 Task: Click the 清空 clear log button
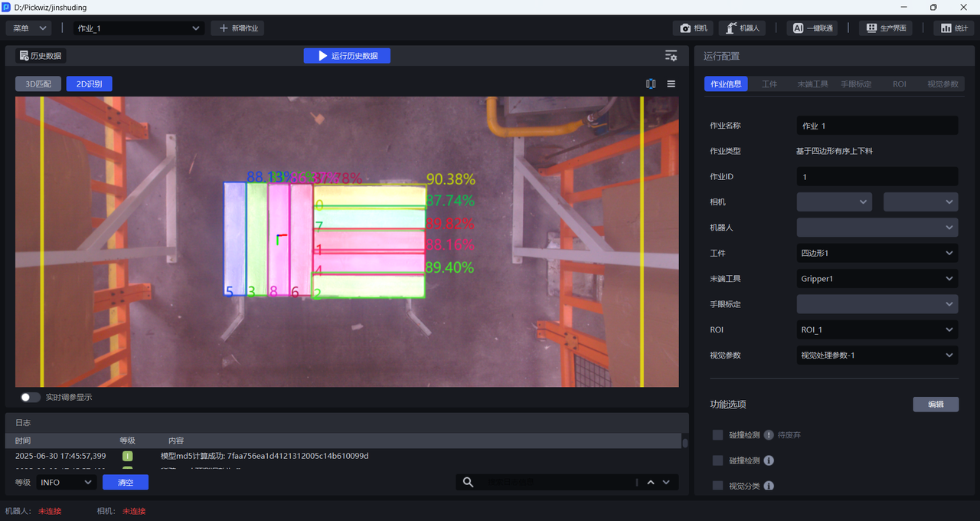pyautogui.click(x=126, y=482)
